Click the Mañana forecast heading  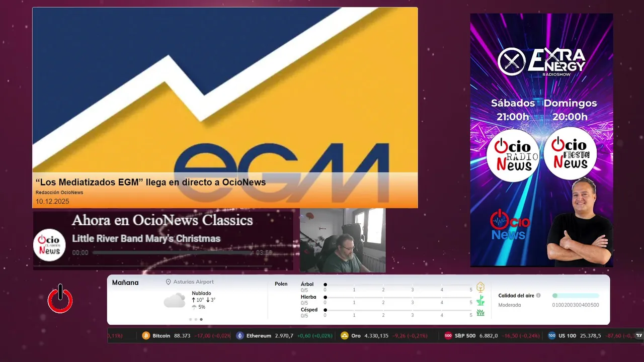(125, 283)
